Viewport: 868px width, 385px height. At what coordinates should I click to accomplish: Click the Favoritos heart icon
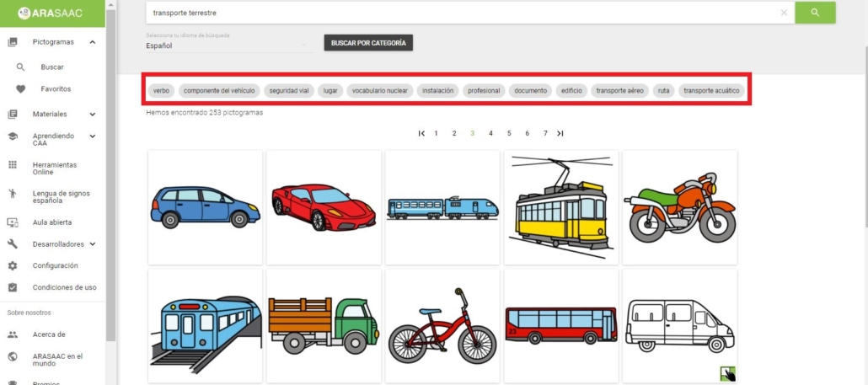20,89
